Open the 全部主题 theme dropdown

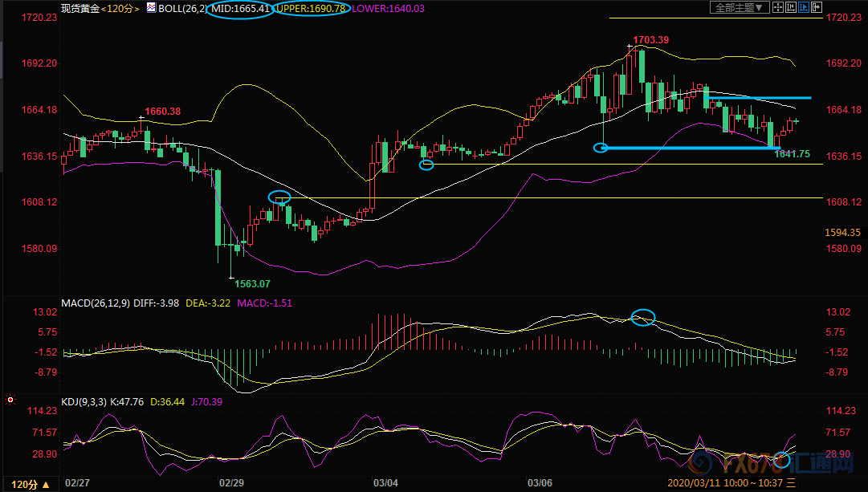tap(739, 7)
